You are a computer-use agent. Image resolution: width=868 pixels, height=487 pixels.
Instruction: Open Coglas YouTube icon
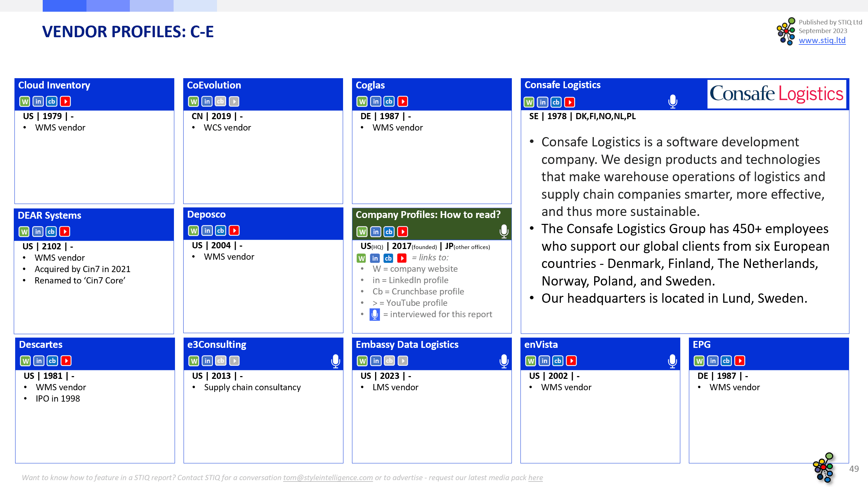tap(403, 102)
